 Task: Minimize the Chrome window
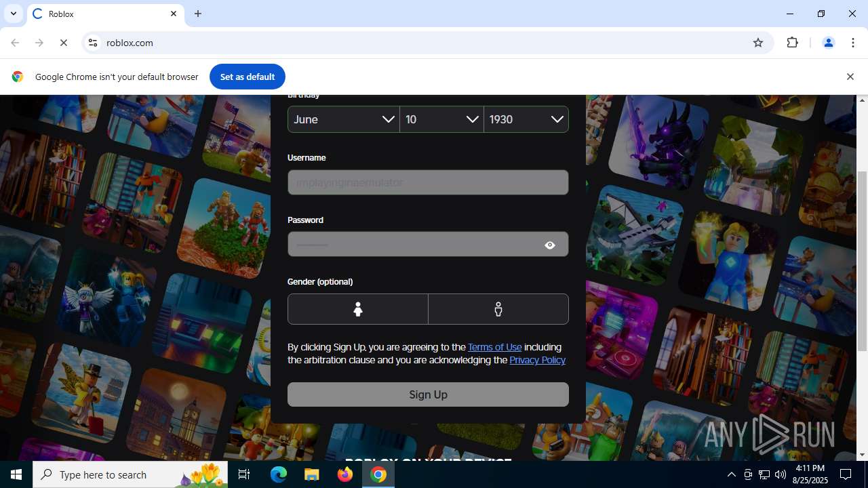[x=790, y=14]
